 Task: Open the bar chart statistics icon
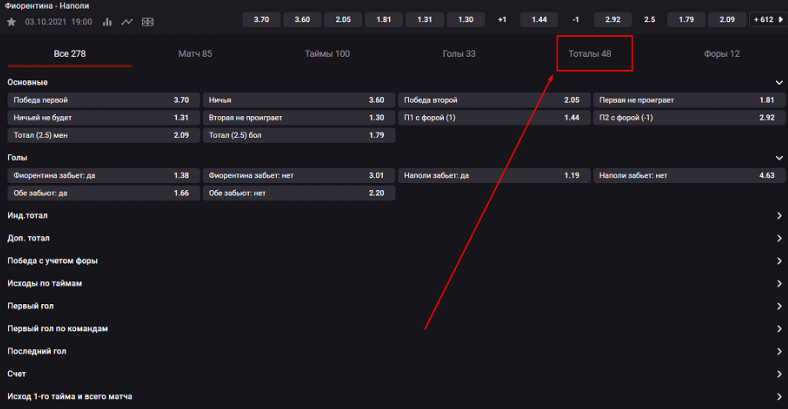coord(107,21)
